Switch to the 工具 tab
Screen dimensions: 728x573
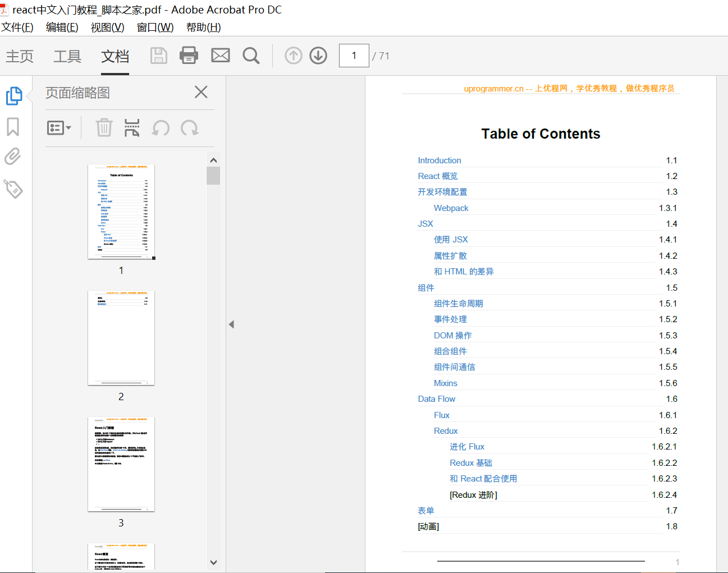[x=67, y=56]
